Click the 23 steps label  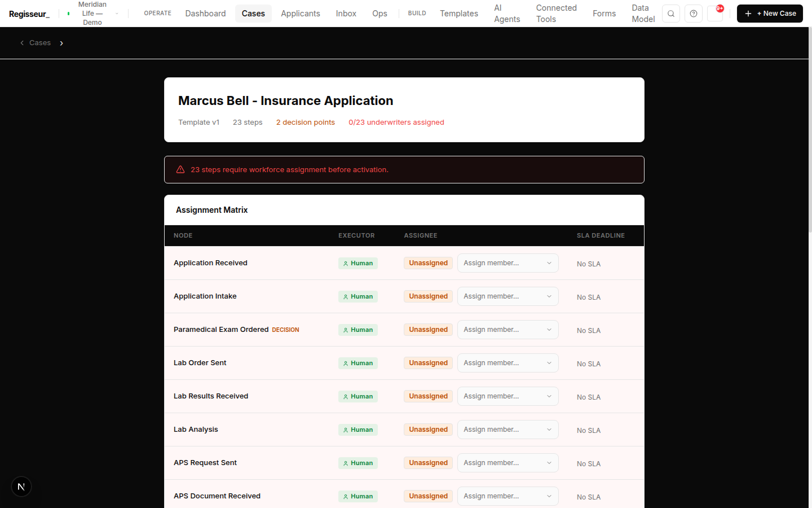pos(248,122)
